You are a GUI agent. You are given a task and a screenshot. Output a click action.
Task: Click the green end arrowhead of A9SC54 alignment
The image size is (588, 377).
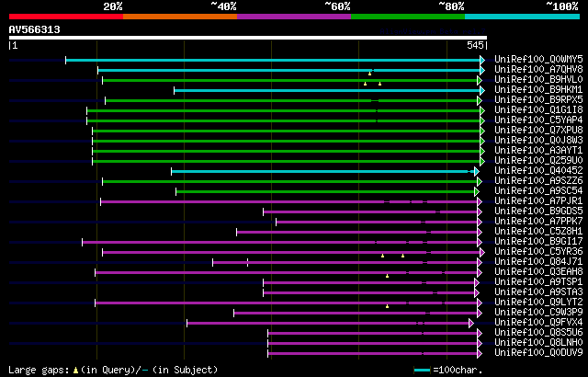[477, 191]
